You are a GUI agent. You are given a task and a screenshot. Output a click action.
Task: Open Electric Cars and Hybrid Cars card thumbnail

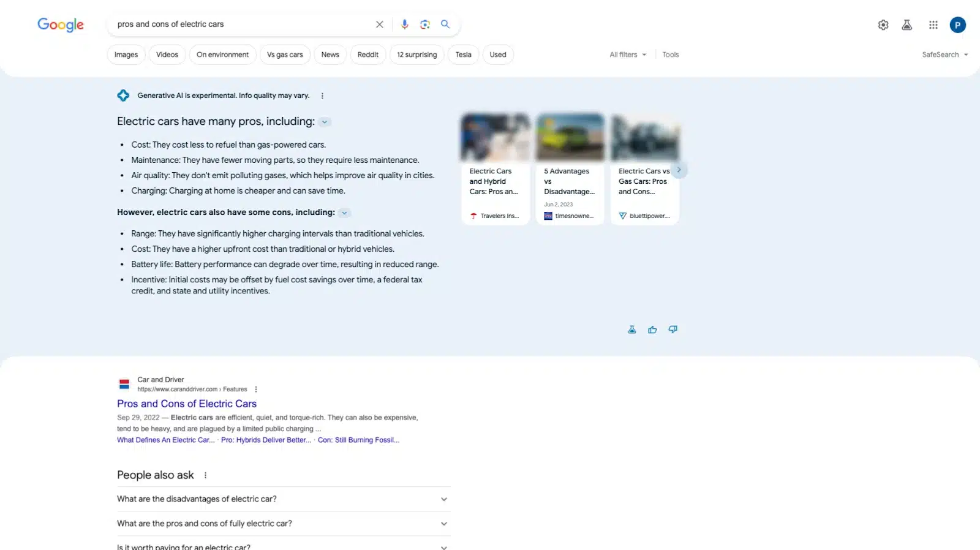(x=496, y=137)
